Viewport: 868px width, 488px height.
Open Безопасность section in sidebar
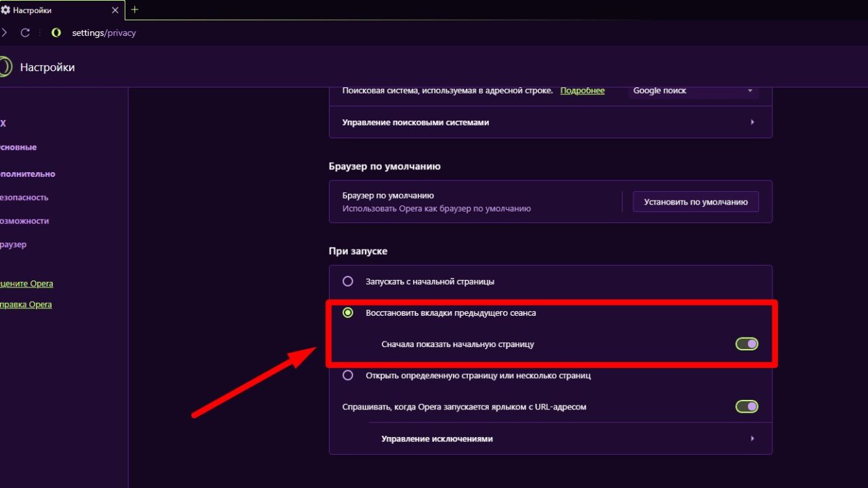pos(24,197)
